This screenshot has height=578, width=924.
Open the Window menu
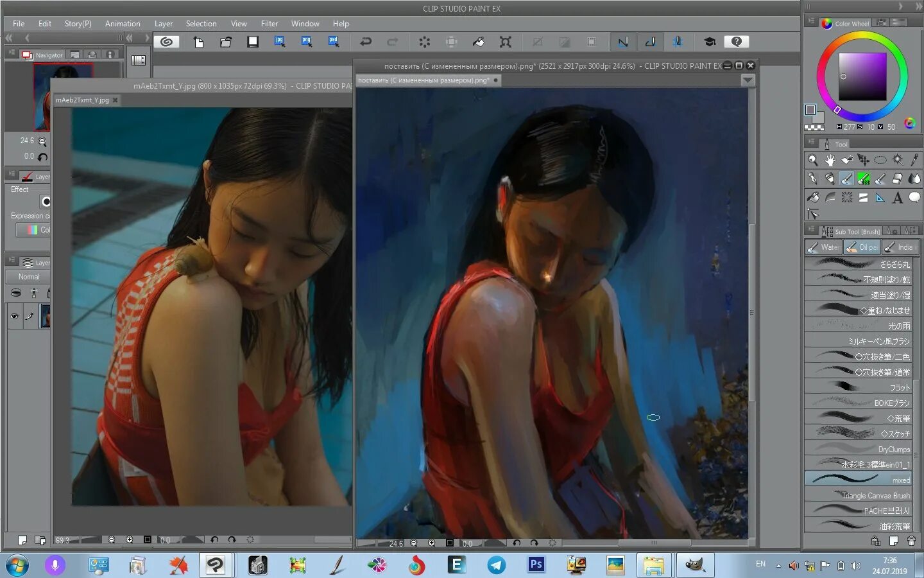pyautogui.click(x=305, y=24)
